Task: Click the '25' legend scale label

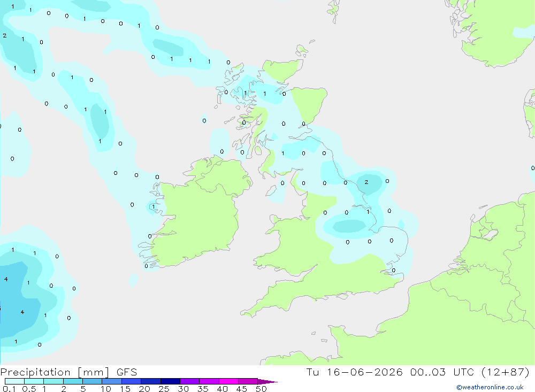Action: pyautogui.click(x=164, y=389)
